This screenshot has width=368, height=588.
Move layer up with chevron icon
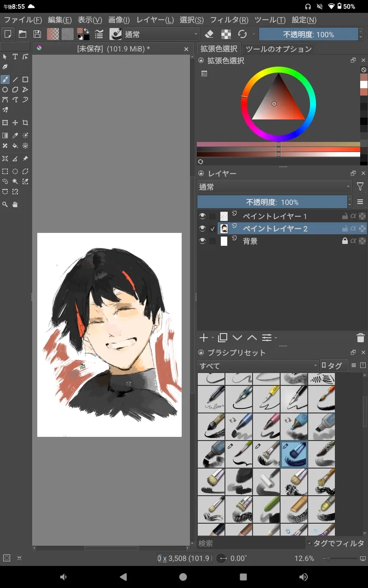(x=252, y=338)
